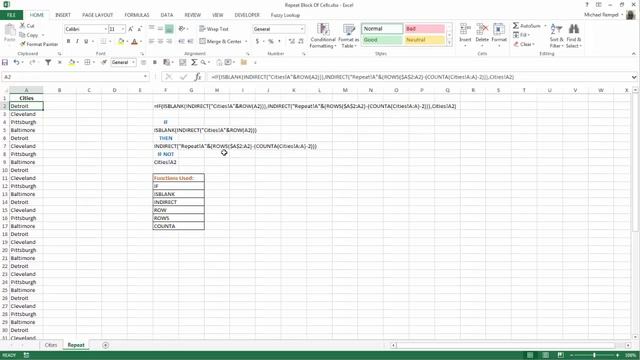
Task: Switch to the INSERT ribbon tab
Action: point(63,15)
